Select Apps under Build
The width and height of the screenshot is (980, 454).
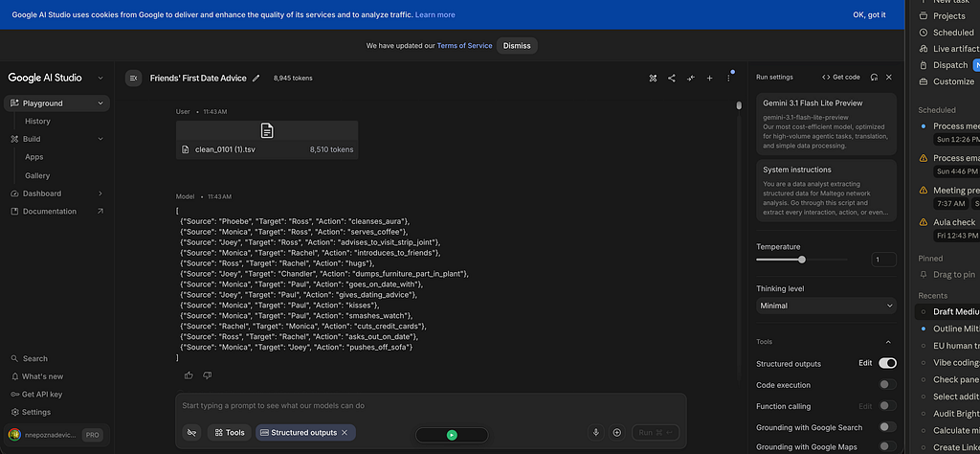34,157
